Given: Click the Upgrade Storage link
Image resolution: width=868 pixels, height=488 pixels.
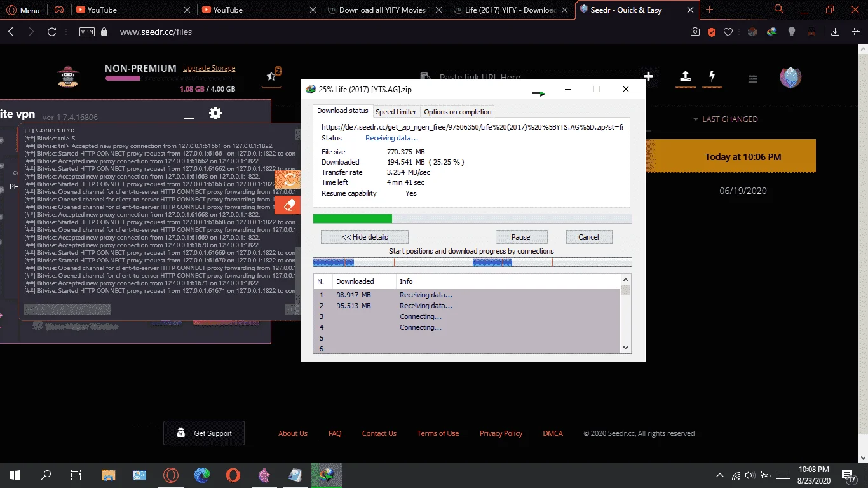Looking at the screenshot, I should (209, 68).
